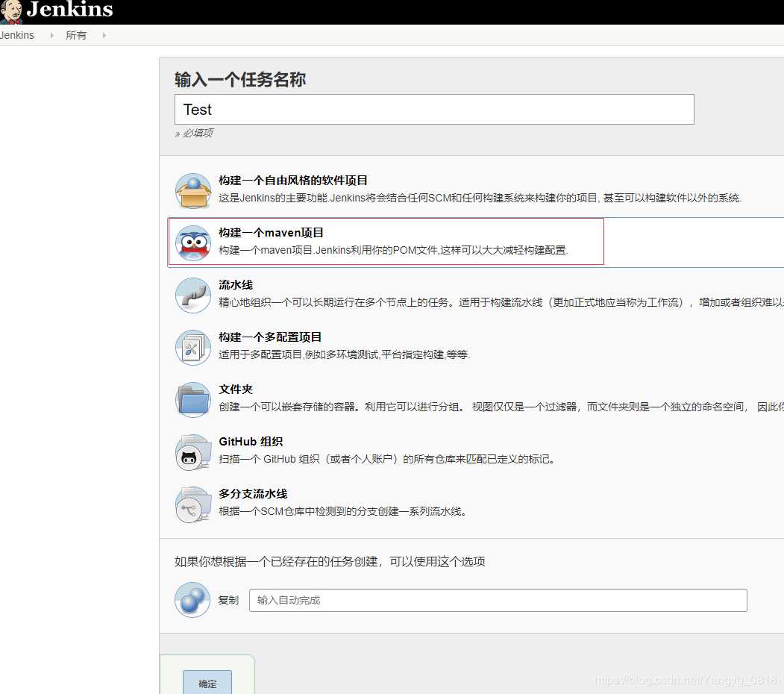The height and width of the screenshot is (694, 784).
Task: Select the multi-configuration project icon
Action: pos(193,347)
